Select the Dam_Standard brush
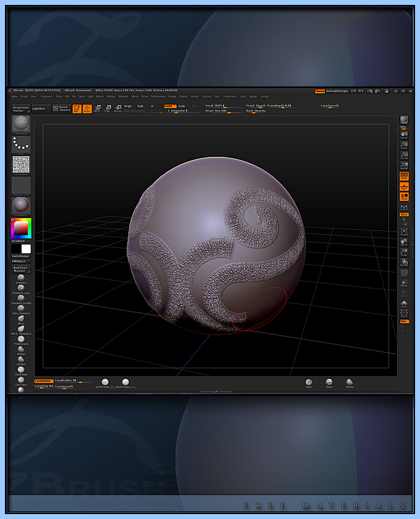 click(x=21, y=308)
